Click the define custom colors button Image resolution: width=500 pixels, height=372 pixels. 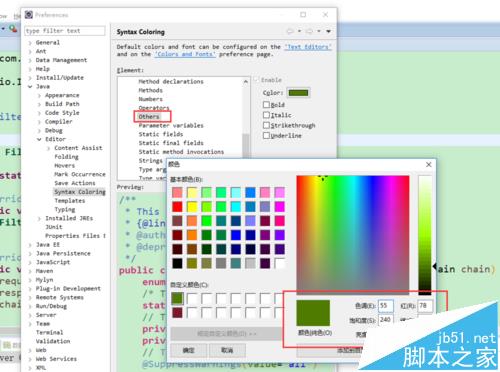(x=227, y=333)
